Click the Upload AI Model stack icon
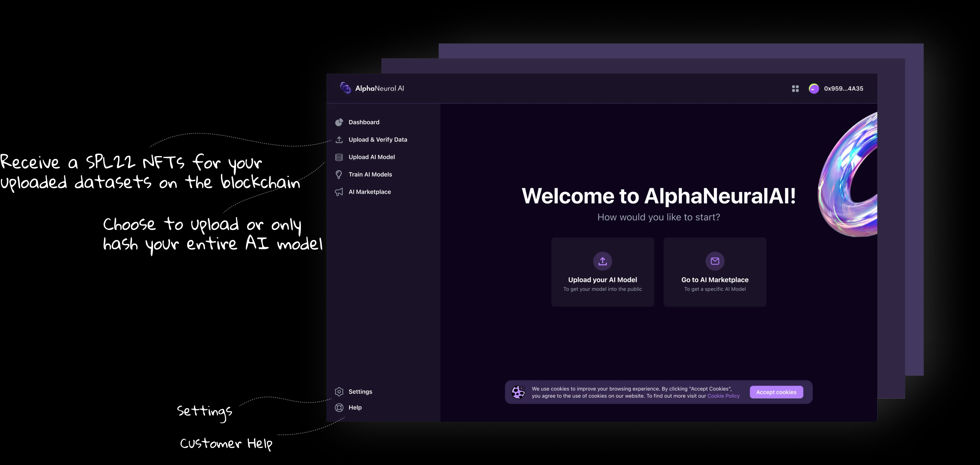The height and width of the screenshot is (465, 980). (x=339, y=157)
